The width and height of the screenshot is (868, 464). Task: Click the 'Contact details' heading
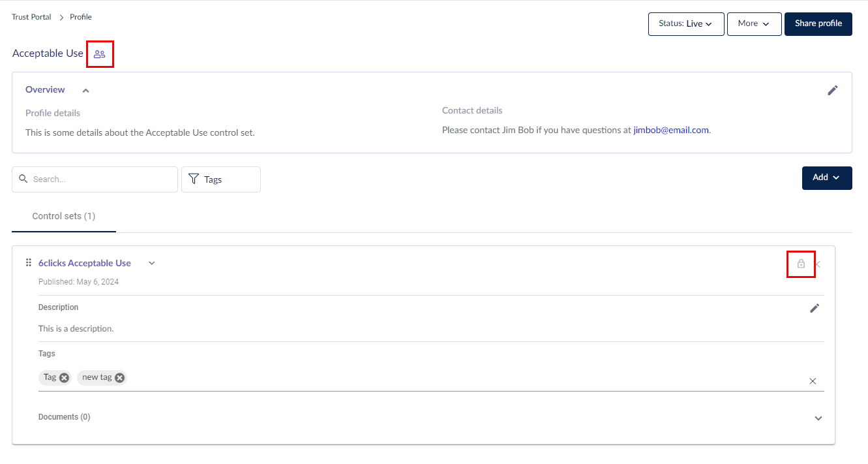(x=472, y=110)
